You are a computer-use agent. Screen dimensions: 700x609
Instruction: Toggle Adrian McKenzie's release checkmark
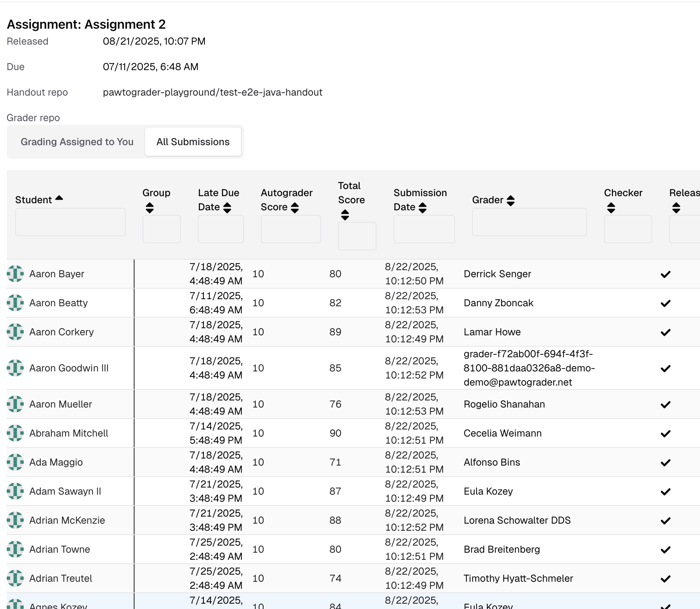pos(666,520)
